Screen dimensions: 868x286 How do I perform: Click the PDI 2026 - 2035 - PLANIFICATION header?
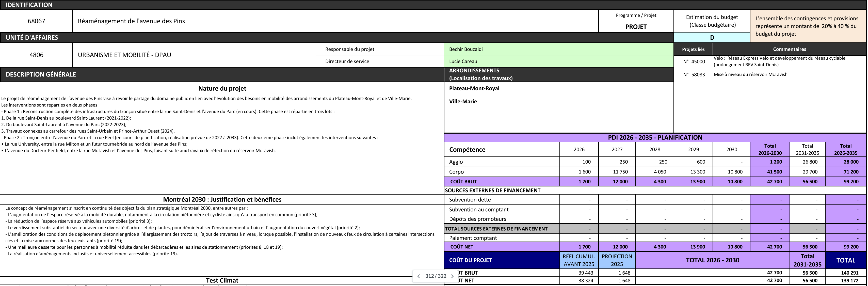coord(655,137)
